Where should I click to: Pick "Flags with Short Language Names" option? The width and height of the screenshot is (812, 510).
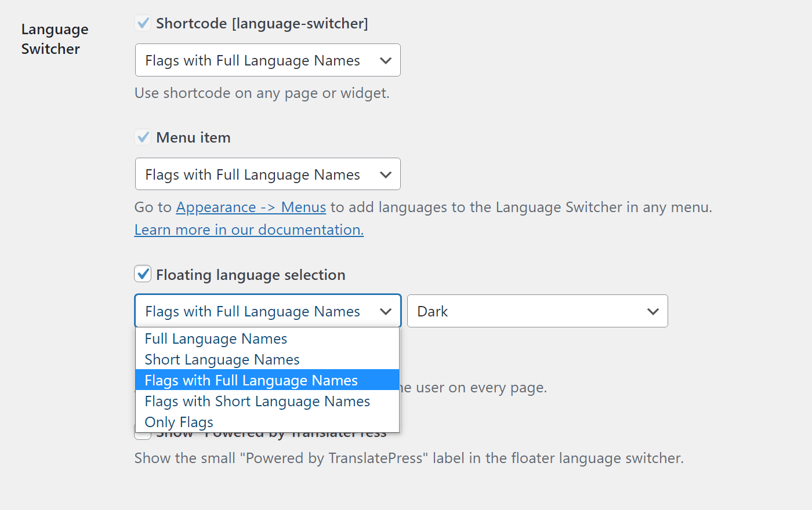(257, 401)
